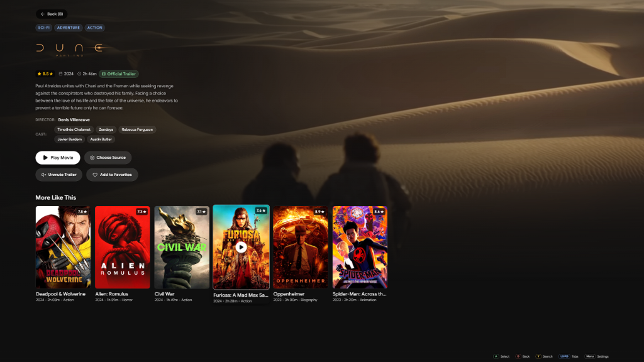Viewport: 644px width, 362px height.
Task: Open cast member Rebecca Ferguson
Action: point(137,129)
